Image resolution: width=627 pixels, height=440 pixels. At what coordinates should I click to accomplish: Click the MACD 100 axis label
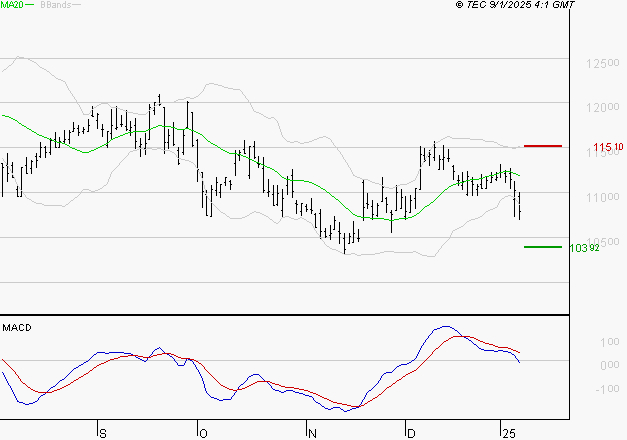610,342
